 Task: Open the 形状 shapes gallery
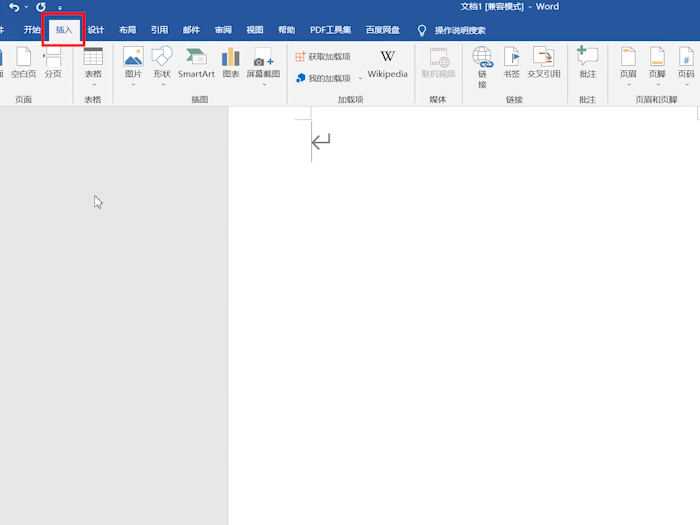tap(162, 62)
